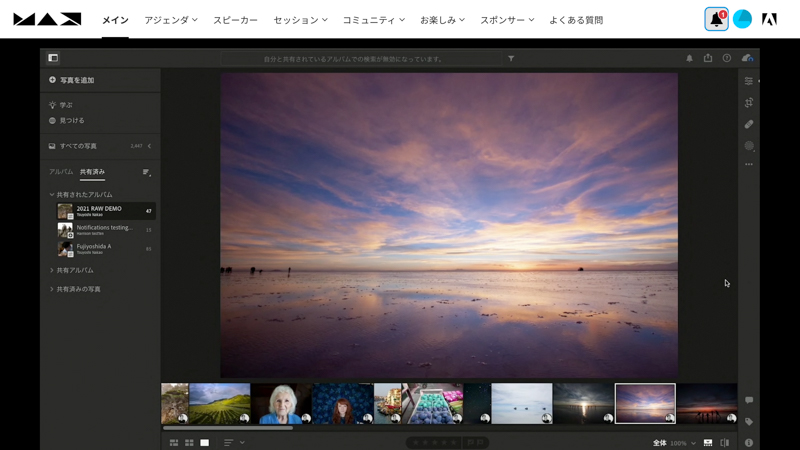Click the share export icon
Viewport: 800px width, 450px height.
(708, 58)
